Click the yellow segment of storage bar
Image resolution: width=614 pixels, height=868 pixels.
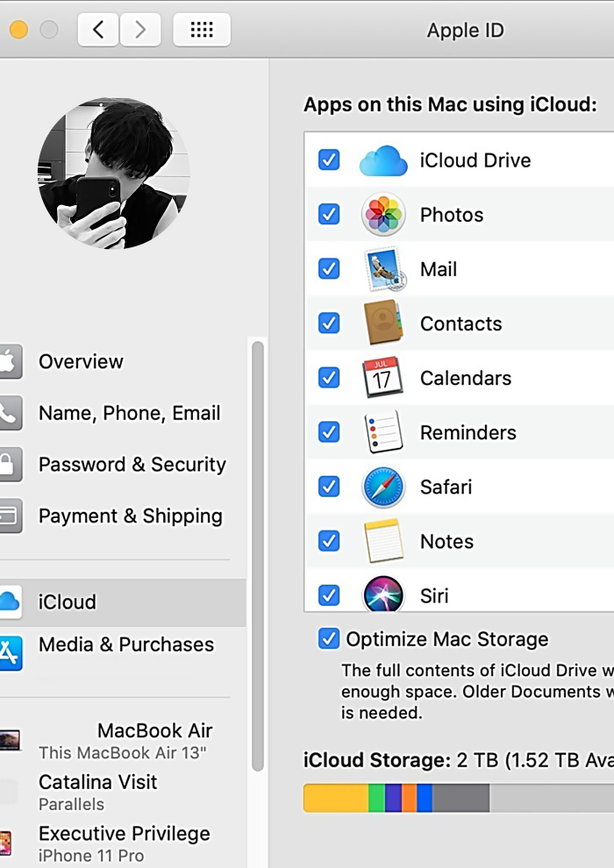point(336,798)
